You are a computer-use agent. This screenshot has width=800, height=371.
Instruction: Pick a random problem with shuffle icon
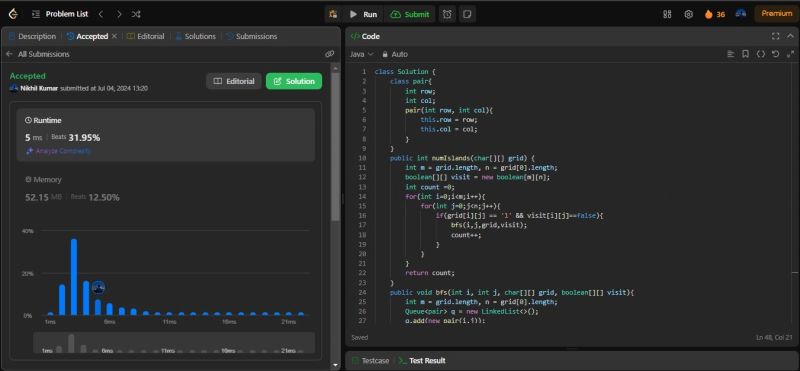click(136, 14)
